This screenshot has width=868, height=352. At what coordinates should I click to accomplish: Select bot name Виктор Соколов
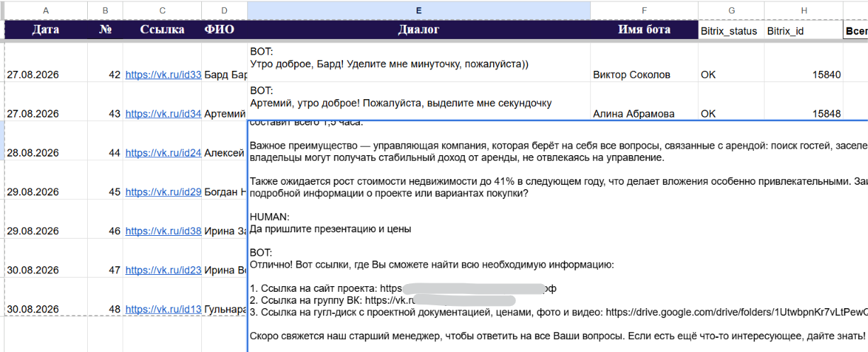644,62
